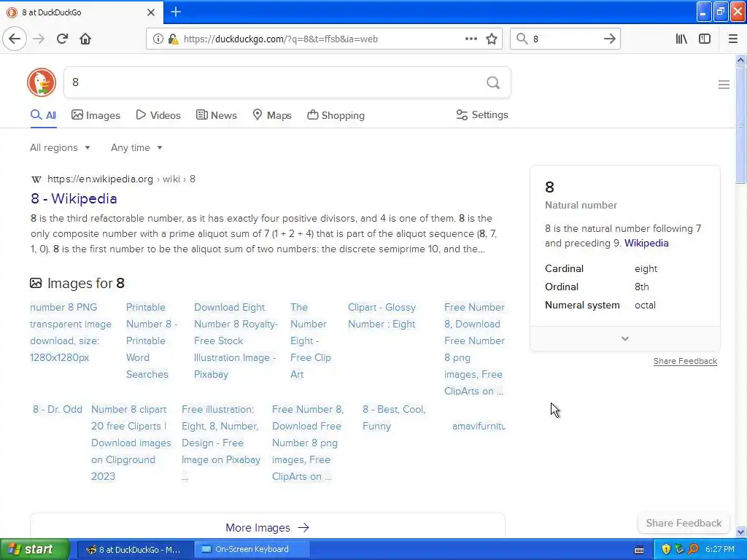The image size is (747, 560).
Task: Click the padlock warning icon
Action: [174, 39]
